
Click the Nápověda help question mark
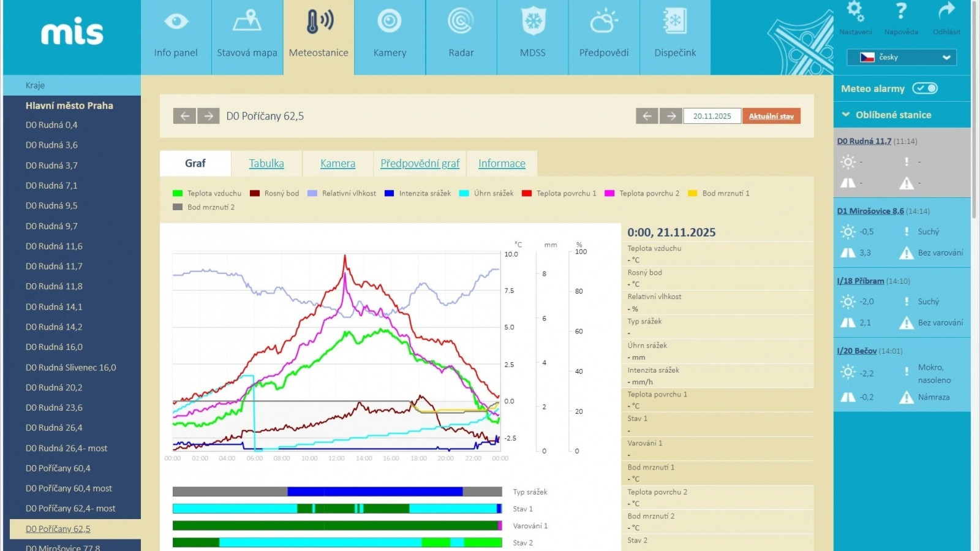[900, 12]
